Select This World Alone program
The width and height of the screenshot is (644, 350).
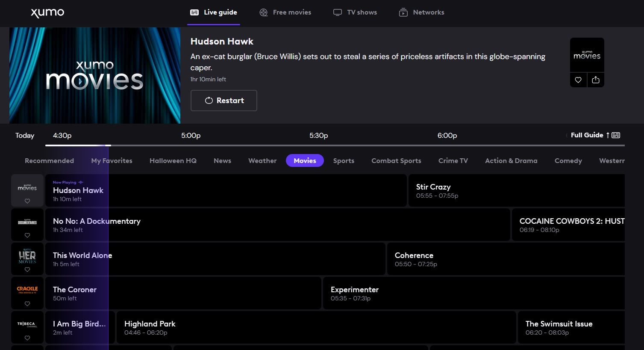(215, 259)
